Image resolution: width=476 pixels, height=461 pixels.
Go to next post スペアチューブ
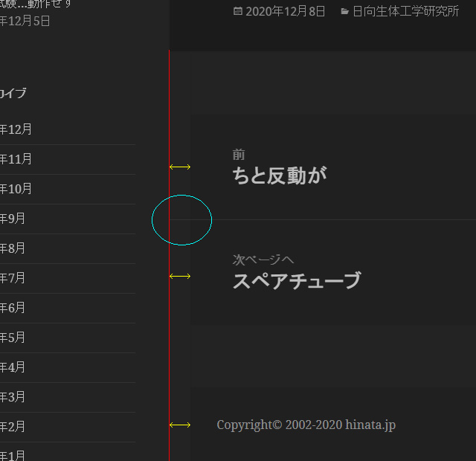coord(297,281)
